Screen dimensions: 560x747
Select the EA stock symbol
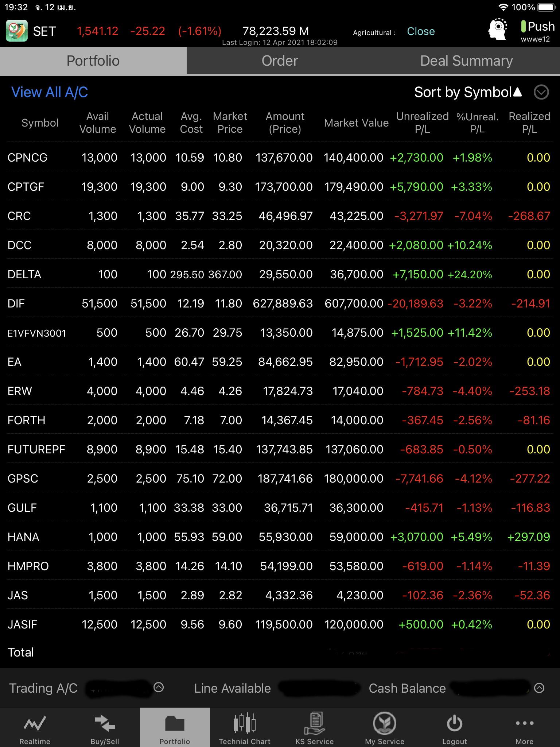(x=14, y=362)
